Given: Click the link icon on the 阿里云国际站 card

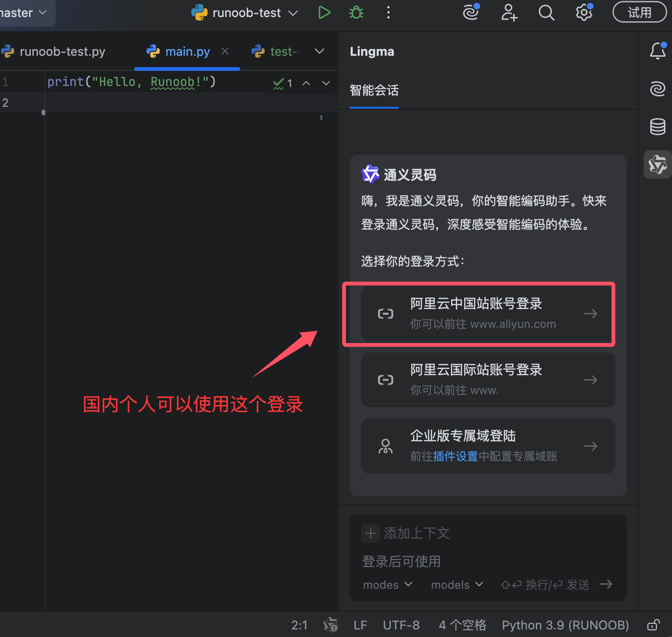Looking at the screenshot, I should [x=386, y=380].
